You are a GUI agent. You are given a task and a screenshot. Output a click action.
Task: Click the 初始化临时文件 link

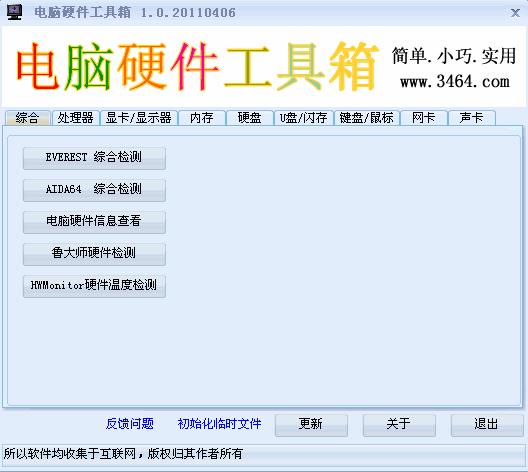(220, 424)
